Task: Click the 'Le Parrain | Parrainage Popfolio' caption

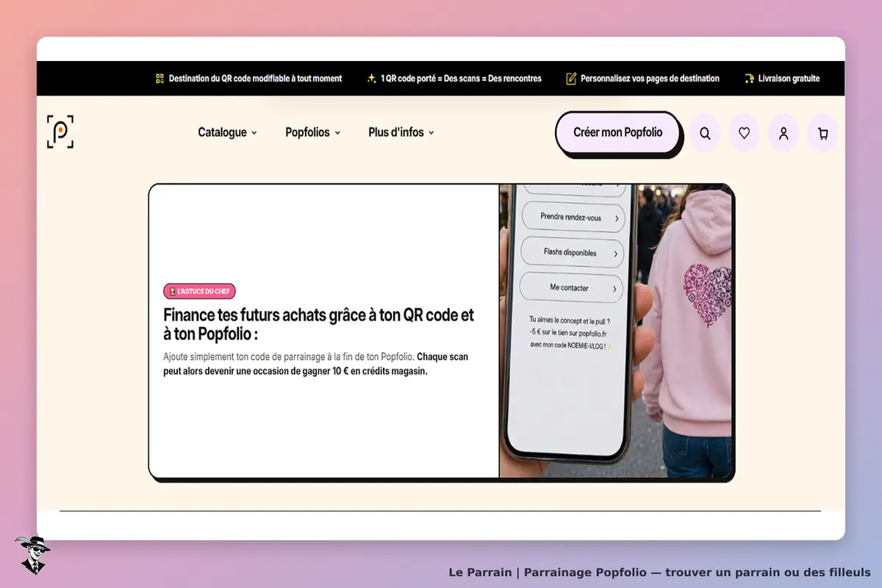Action: click(x=659, y=572)
